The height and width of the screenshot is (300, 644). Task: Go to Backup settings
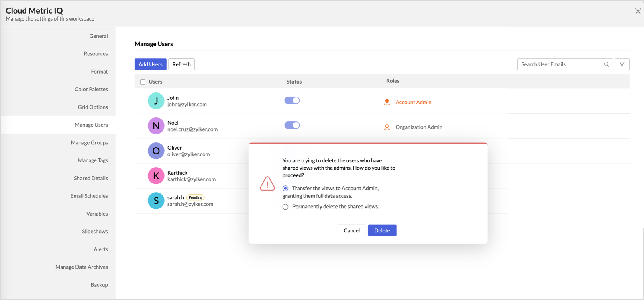[x=99, y=285]
